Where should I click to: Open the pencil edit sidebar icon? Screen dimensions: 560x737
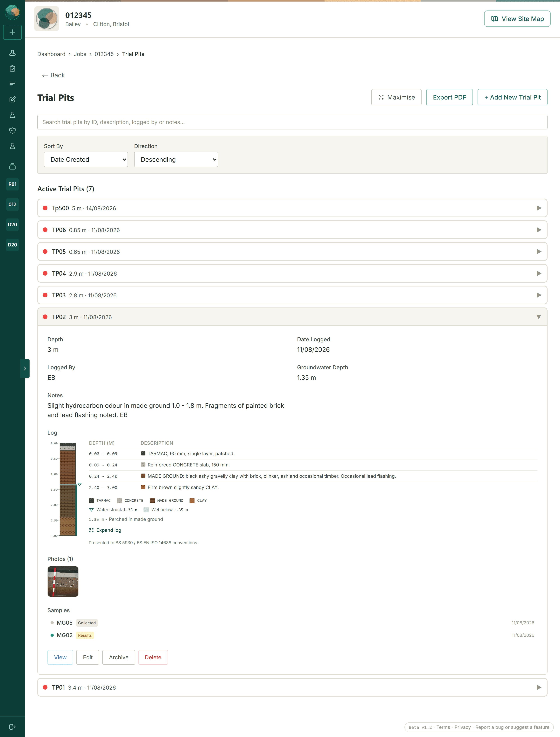tap(12, 99)
